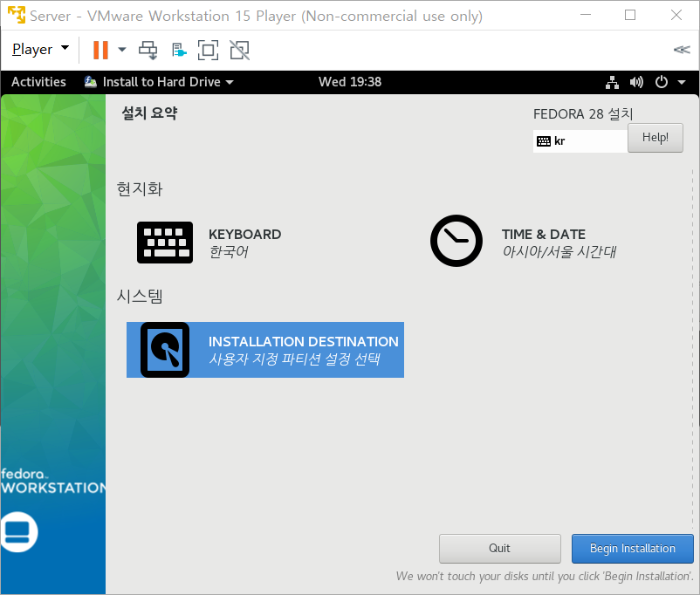This screenshot has width=700, height=595.
Task: Enter full screen mode
Action: click(208, 50)
